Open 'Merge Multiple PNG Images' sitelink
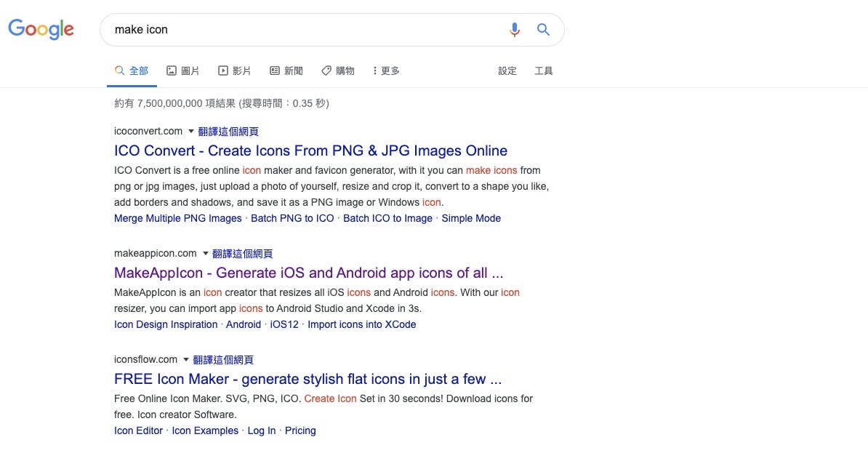868x453 pixels. [177, 218]
